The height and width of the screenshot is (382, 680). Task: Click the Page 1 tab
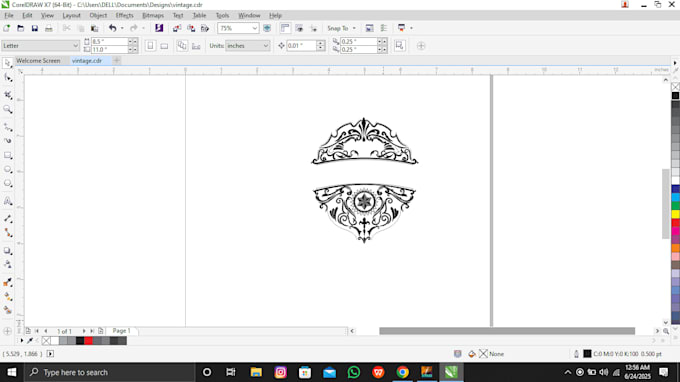[x=121, y=331]
